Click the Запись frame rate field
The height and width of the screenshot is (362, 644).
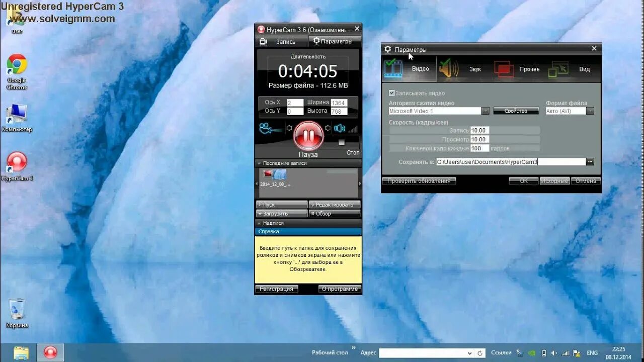click(x=479, y=130)
